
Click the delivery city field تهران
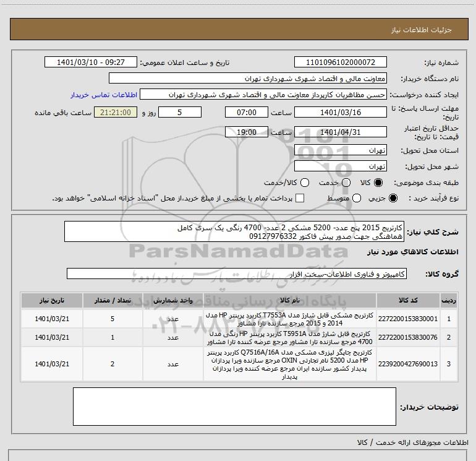pos(340,166)
